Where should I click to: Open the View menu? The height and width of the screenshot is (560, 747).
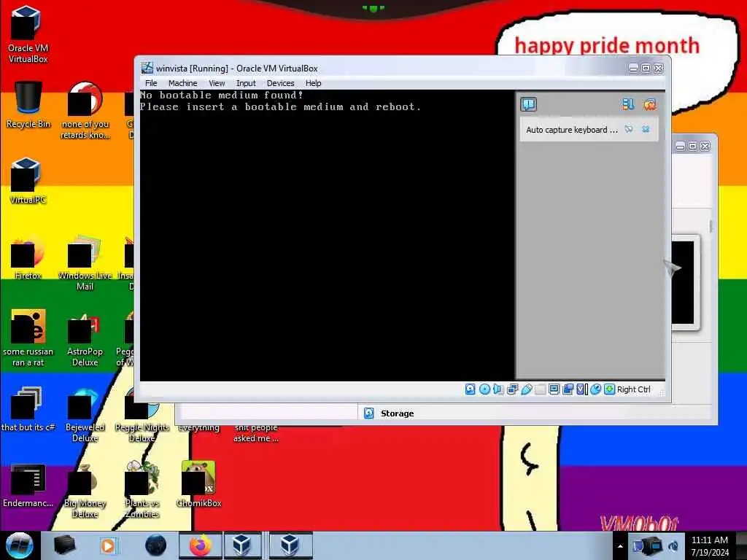217,83
